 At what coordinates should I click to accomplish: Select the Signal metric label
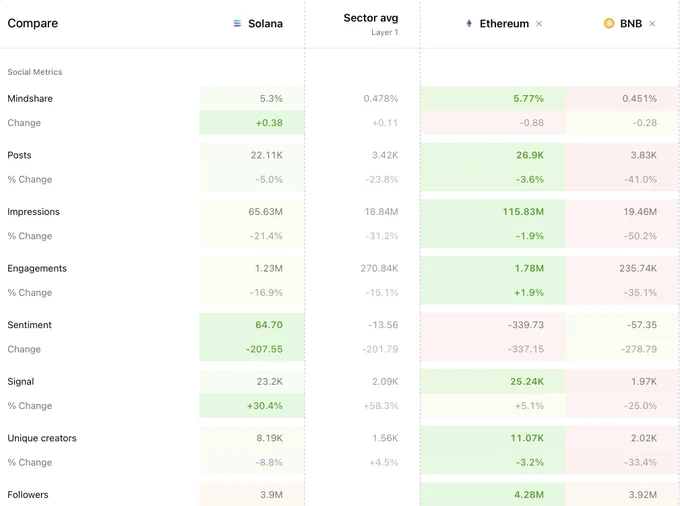pos(20,382)
